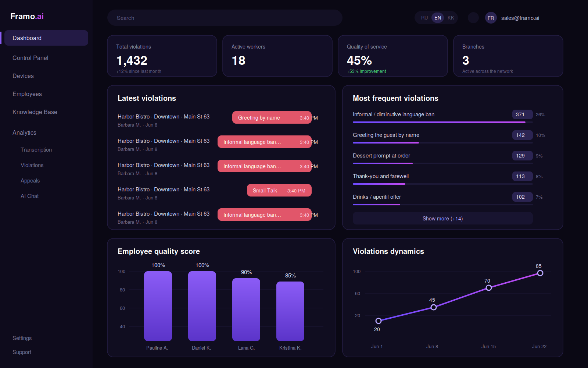Click Active across the network text
The width and height of the screenshot is (588, 368).
pos(488,71)
